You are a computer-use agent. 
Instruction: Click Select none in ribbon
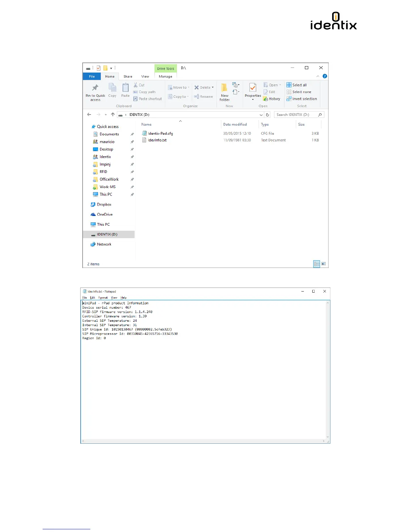point(299,92)
